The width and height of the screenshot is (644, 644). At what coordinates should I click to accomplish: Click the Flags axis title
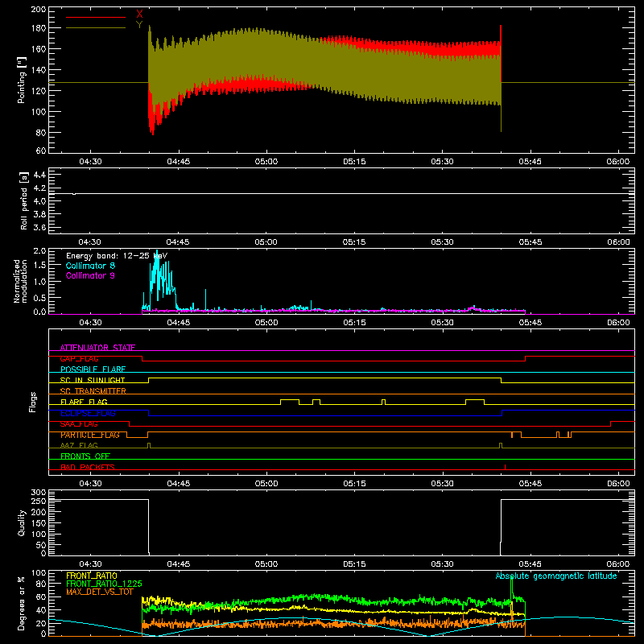pos(32,402)
